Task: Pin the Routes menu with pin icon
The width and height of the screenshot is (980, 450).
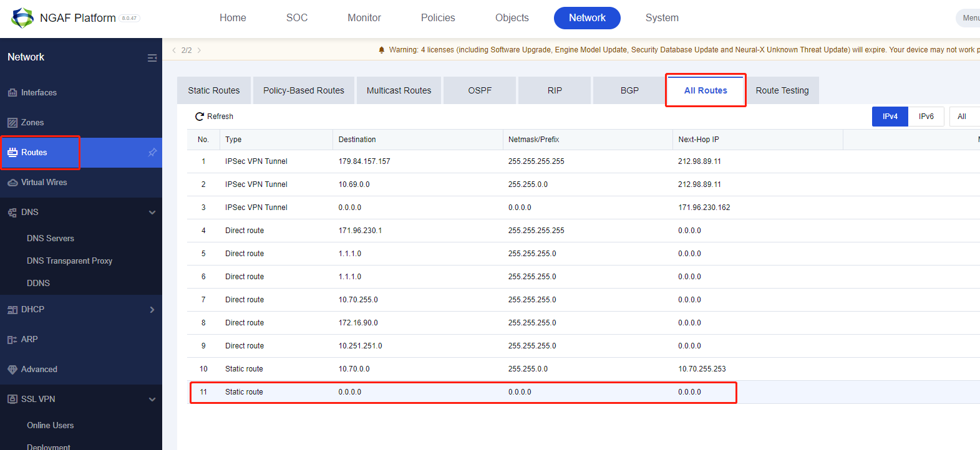Action: [x=152, y=152]
